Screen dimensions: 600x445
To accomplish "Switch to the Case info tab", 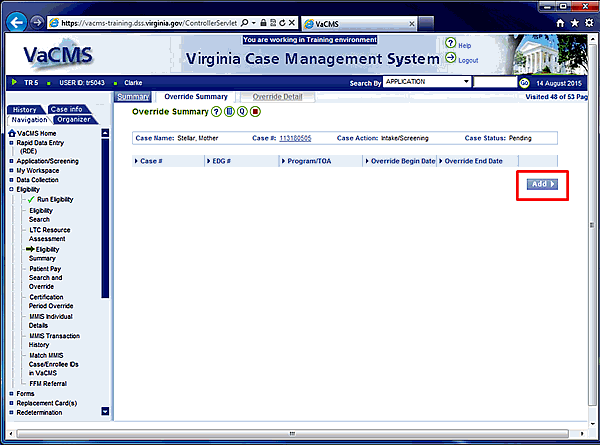I will (65, 109).
